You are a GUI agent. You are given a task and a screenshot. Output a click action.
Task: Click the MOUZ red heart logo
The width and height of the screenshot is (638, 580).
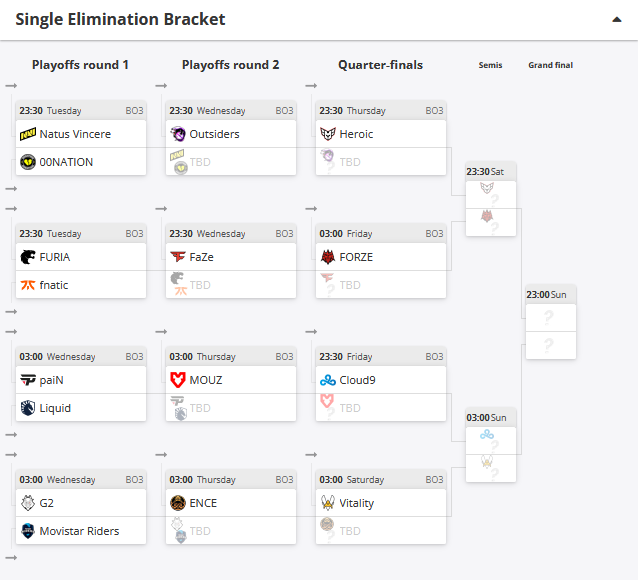pos(178,380)
